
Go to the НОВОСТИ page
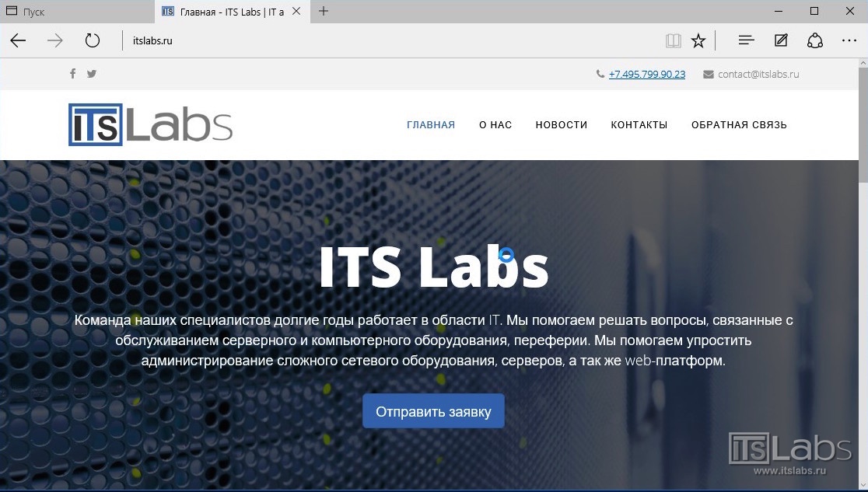(562, 125)
